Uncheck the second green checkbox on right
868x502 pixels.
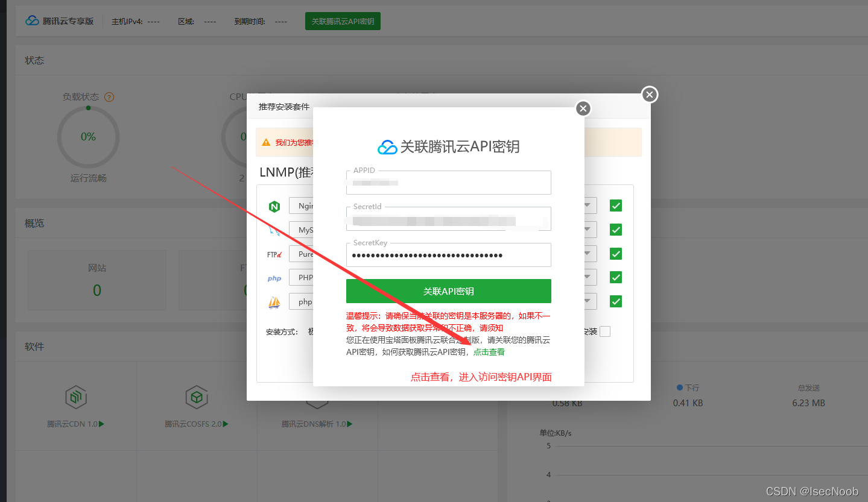(x=616, y=230)
